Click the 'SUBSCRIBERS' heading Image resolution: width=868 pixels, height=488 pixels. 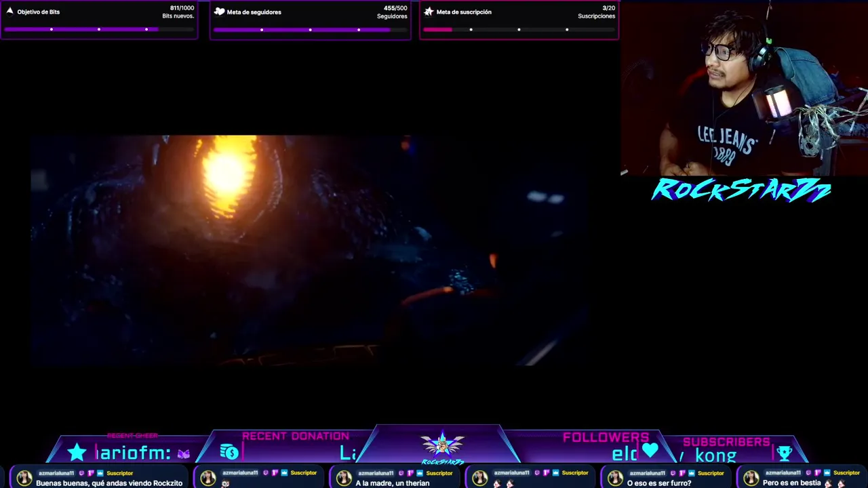coord(726,442)
